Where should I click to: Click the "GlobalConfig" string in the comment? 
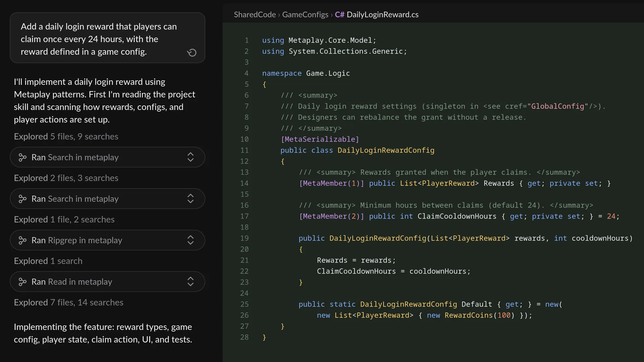[557, 106]
